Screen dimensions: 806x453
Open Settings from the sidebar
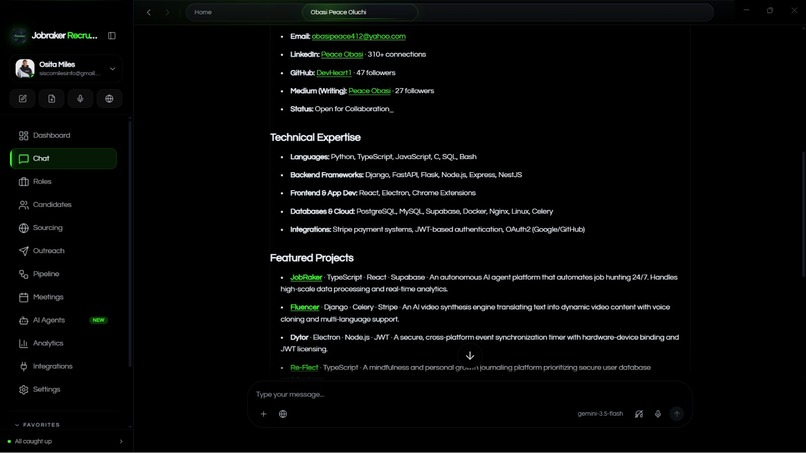(x=63, y=390)
